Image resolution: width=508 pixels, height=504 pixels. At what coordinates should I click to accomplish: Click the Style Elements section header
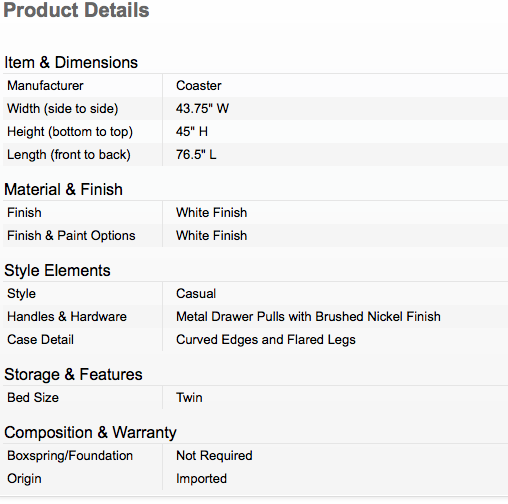tap(57, 270)
